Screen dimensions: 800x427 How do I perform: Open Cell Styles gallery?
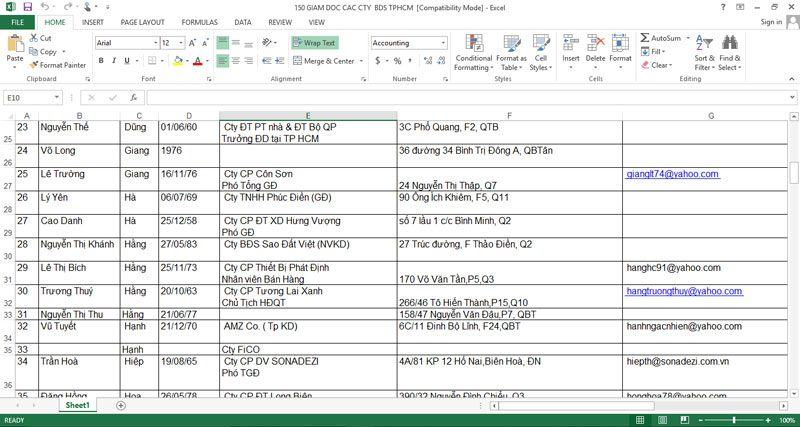coord(541,53)
